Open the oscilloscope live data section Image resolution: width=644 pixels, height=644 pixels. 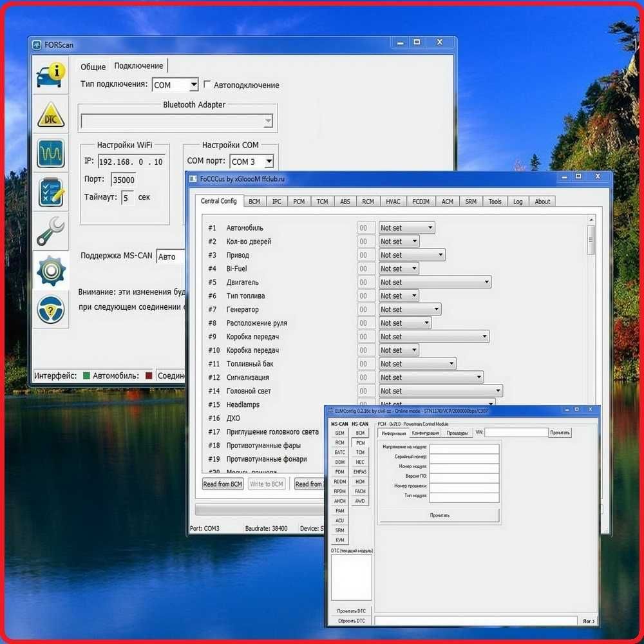(50, 153)
